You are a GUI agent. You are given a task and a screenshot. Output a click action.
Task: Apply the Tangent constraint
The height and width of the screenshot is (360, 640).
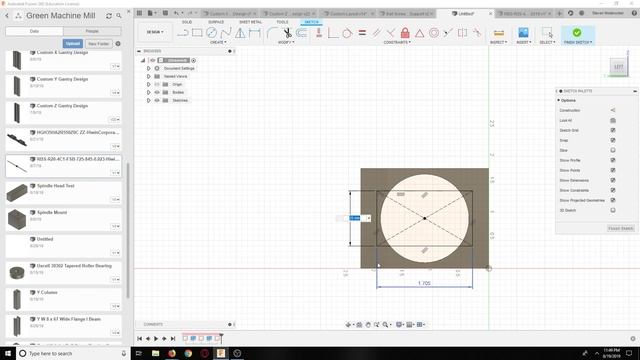click(347, 33)
